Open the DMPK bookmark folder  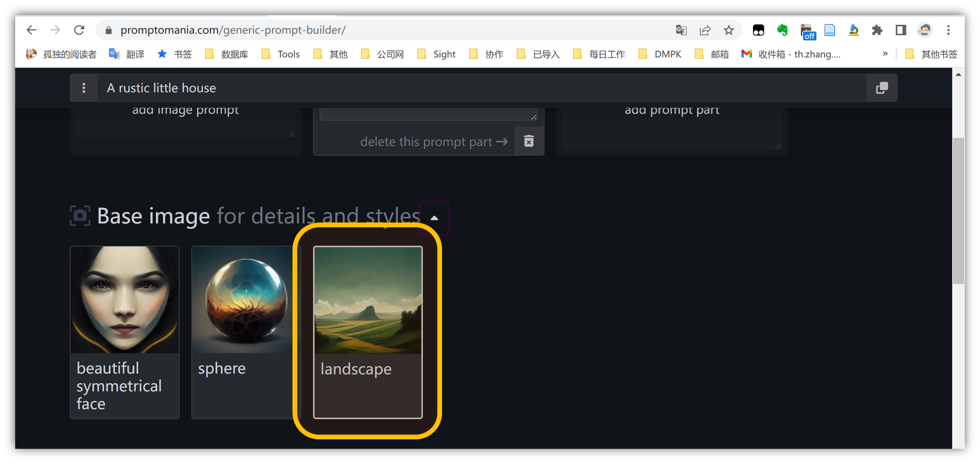point(660,54)
